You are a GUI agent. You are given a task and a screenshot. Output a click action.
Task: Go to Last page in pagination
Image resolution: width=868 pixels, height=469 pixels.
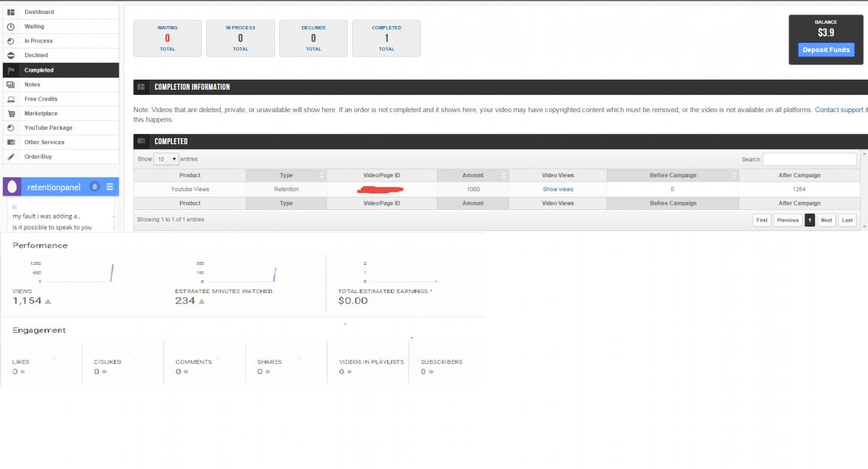[x=848, y=220]
